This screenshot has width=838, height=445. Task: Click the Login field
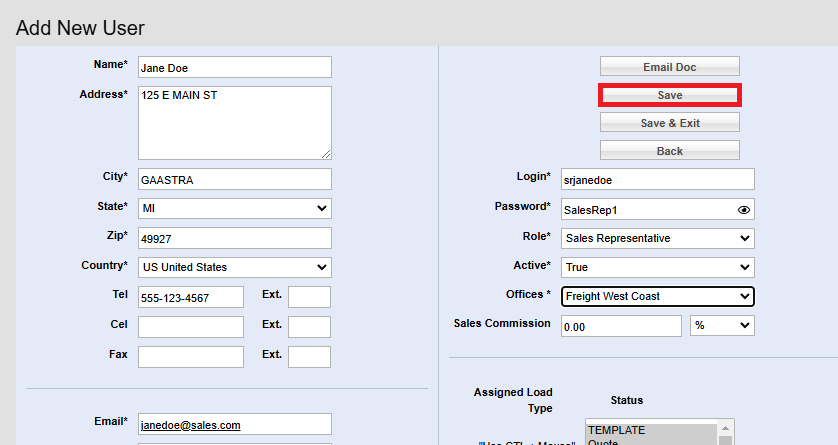point(657,179)
